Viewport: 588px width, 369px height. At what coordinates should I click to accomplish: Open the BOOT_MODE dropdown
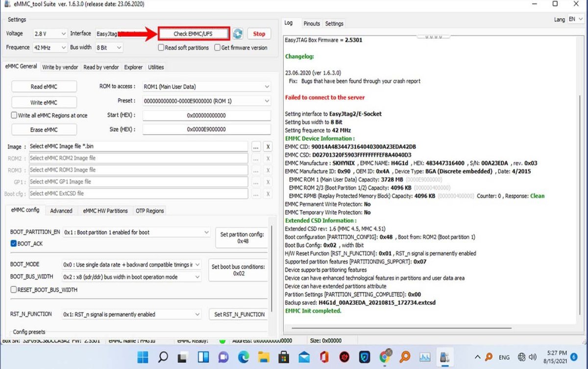[x=131, y=264]
